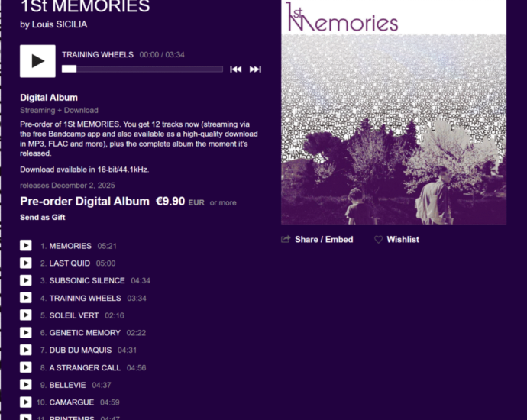Play track 1 MEMORIES
The width and height of the screenshot is (527, 420).
point(26,246)
